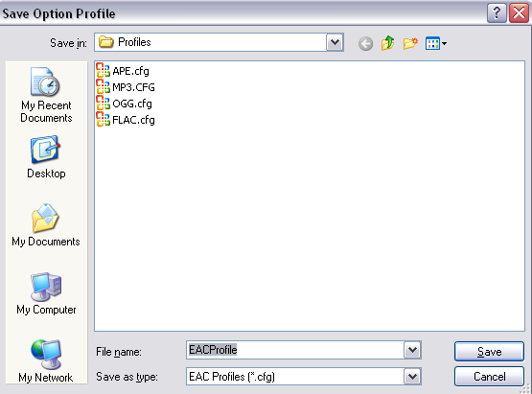The width and height of the screenshot is (532, 394).
Task: Click the Up One Level folder icon
Action: [x=387, y=43]
